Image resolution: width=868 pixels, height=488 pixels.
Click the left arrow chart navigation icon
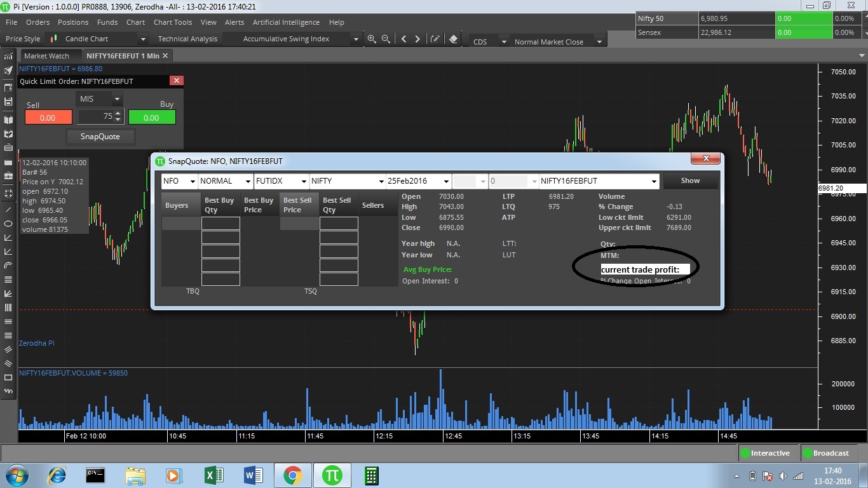pos(403,39)
